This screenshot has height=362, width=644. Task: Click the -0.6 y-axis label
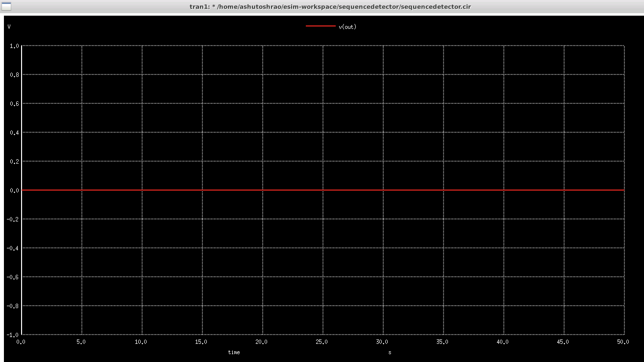[x=13, y=277]
